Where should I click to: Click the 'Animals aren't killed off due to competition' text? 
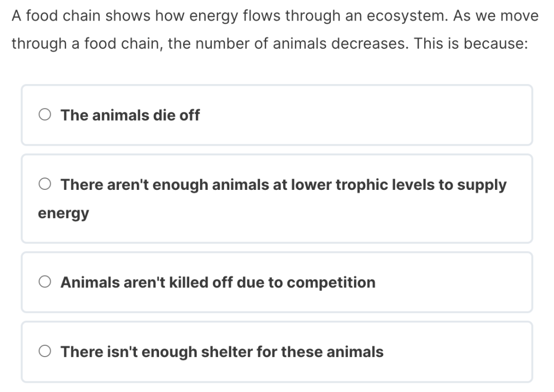(x=217, y=282)
